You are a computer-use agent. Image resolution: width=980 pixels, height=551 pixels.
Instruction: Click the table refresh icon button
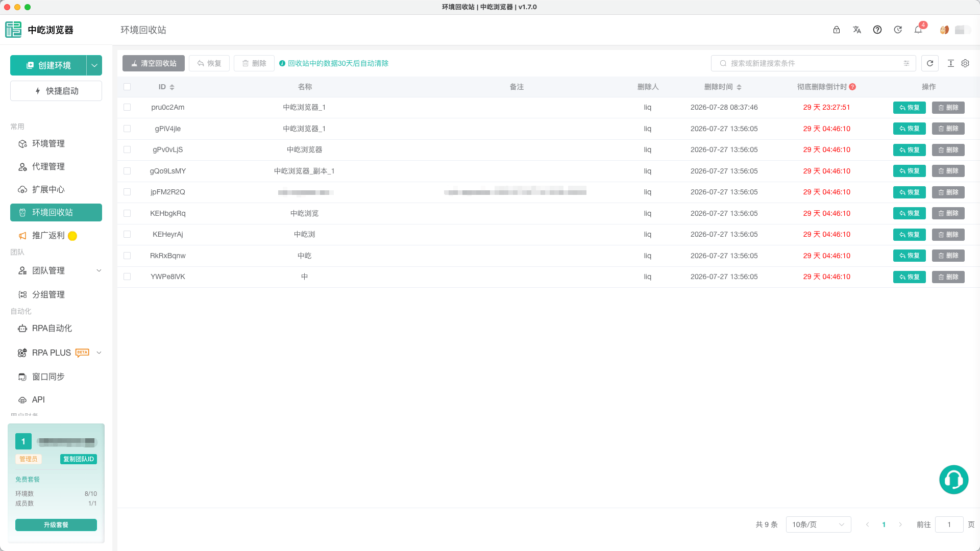[930, 63]
